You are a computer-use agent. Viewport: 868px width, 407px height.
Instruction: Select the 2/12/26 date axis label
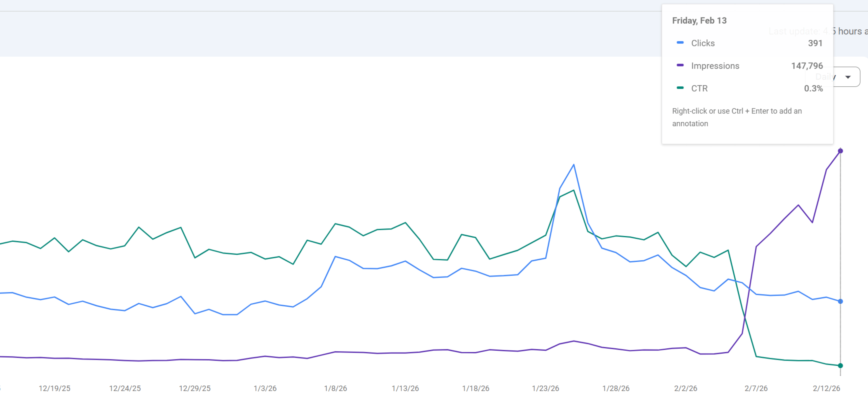click(x=826, y=388)
